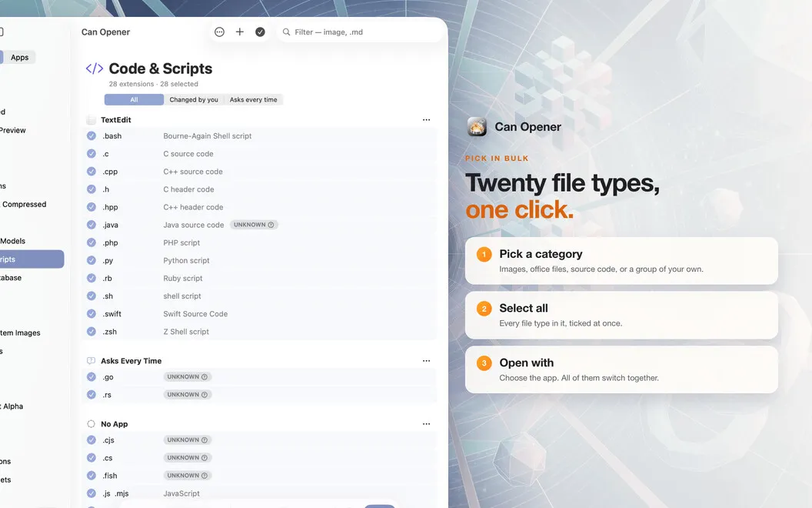Click the UNKNOWN badge next to .rs
Screen dimensions: 812x508
188,395
